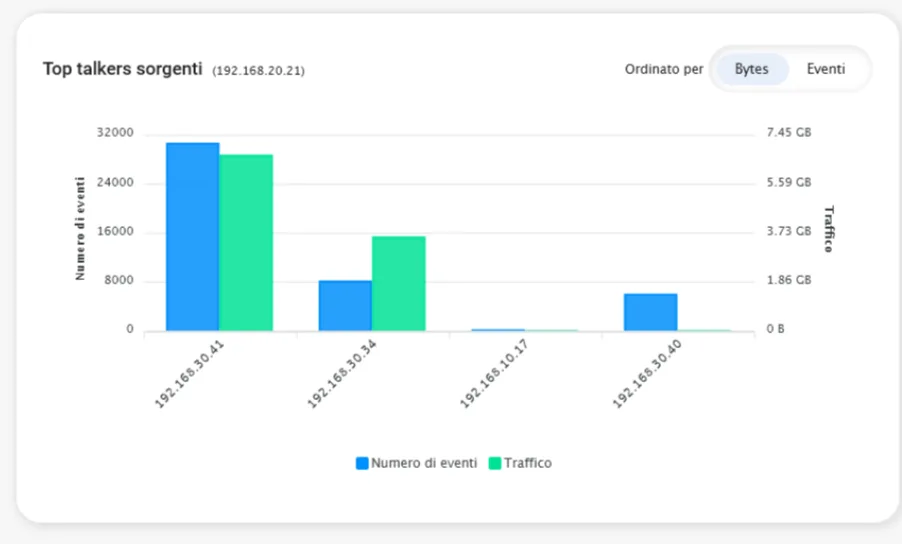Select green traffic bar for 192.168.30.34
This screenshot has width=902, height=544.
399,284
